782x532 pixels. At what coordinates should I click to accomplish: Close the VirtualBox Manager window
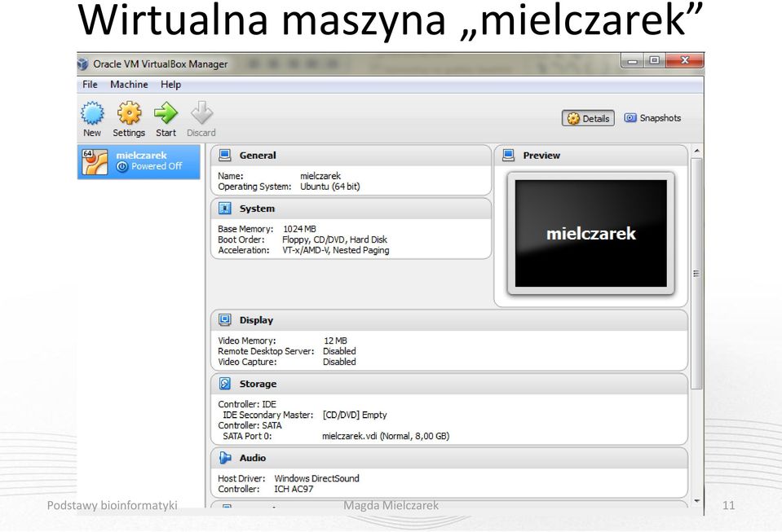pos(685,61)
